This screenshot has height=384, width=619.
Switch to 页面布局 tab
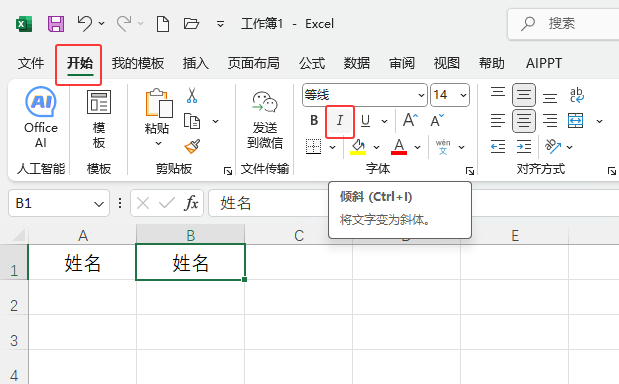coord(253,63)
